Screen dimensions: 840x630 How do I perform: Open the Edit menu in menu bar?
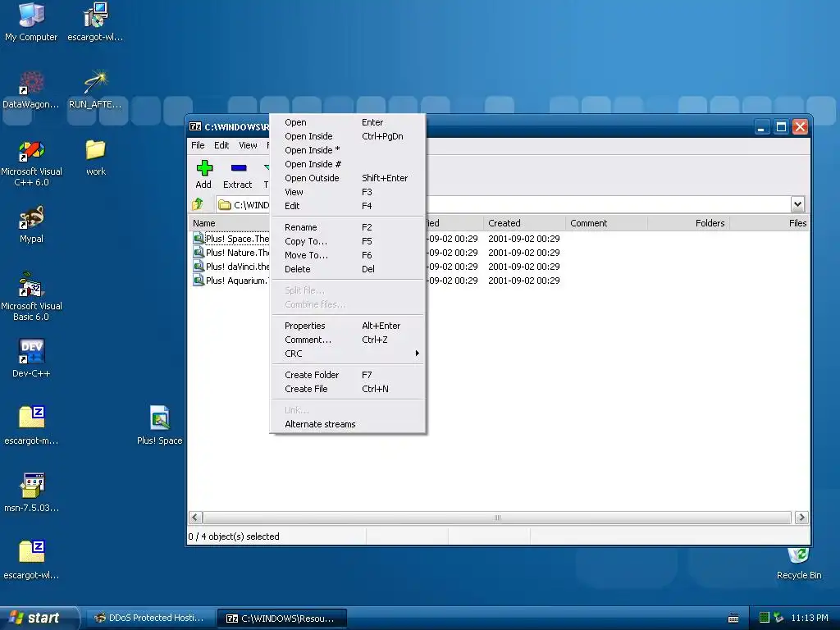point(221,145)
